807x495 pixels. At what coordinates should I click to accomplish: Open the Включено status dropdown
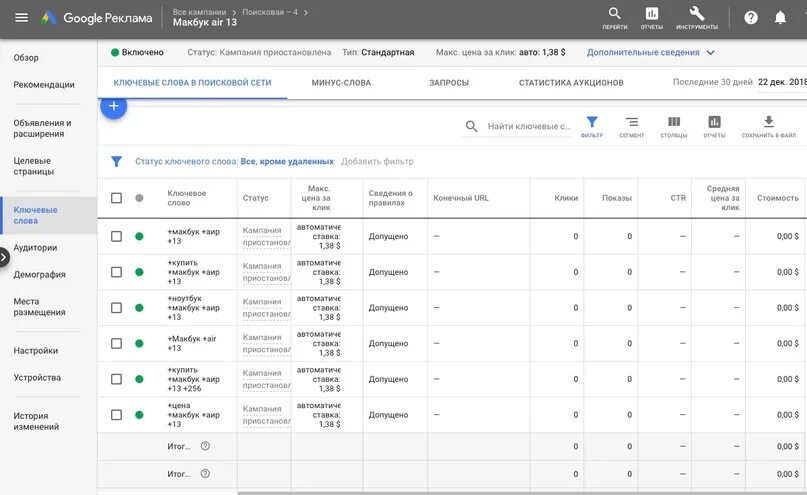pos(137,52)
